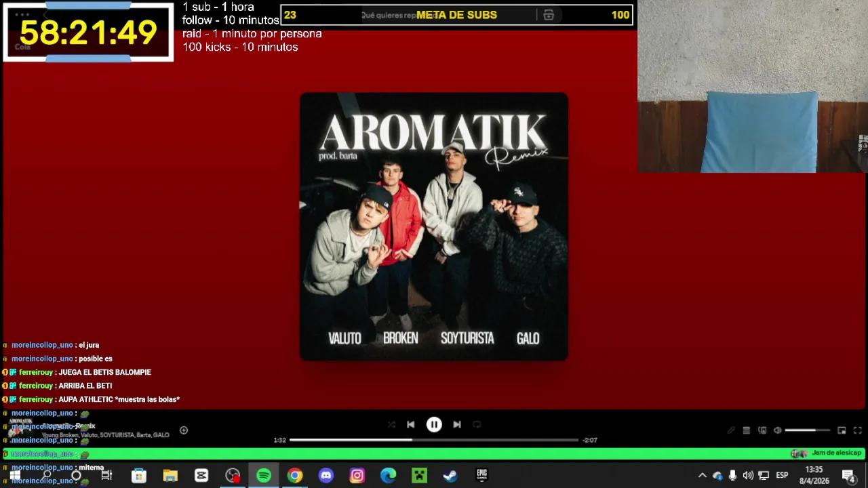Switch to Google Chrome in taskbar
This screenshot has height=488, width=868.
click(294, 475)
